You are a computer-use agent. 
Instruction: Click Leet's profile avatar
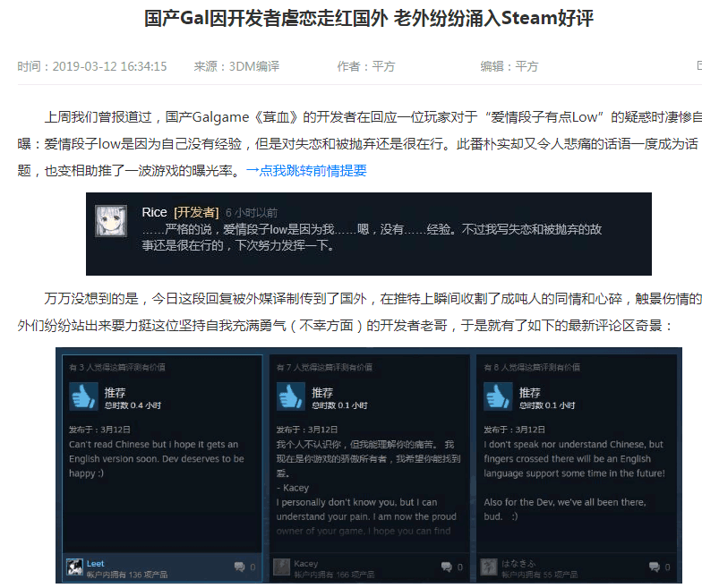(74, 567)
